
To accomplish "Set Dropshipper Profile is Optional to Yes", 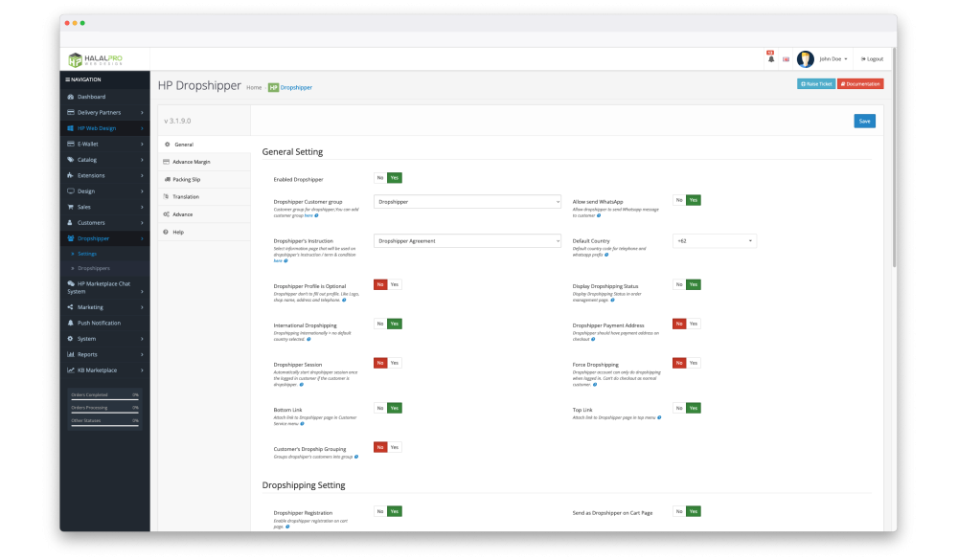I will point(395,284).
